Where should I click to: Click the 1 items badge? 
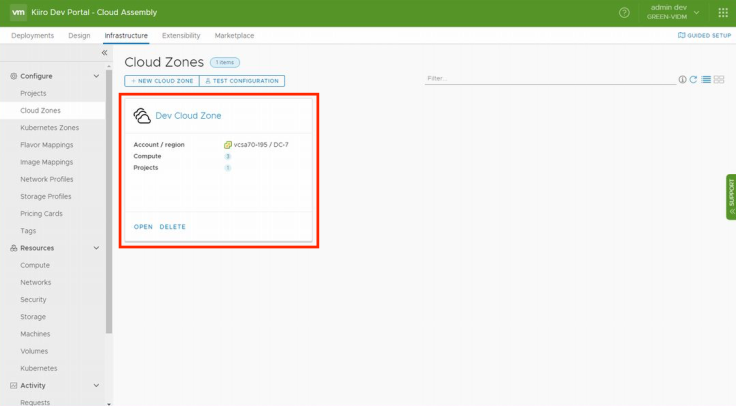[225, 62]
